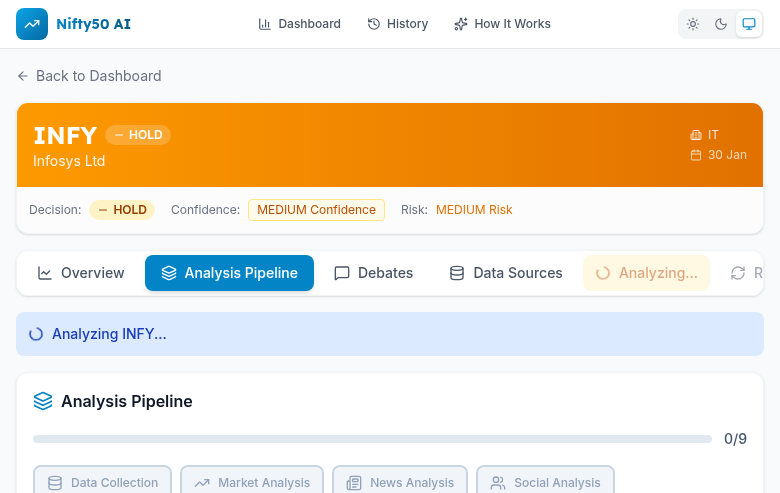Go back to Dashboard link
This screenshot has height=493, width=780.
(x=89, y=76)
